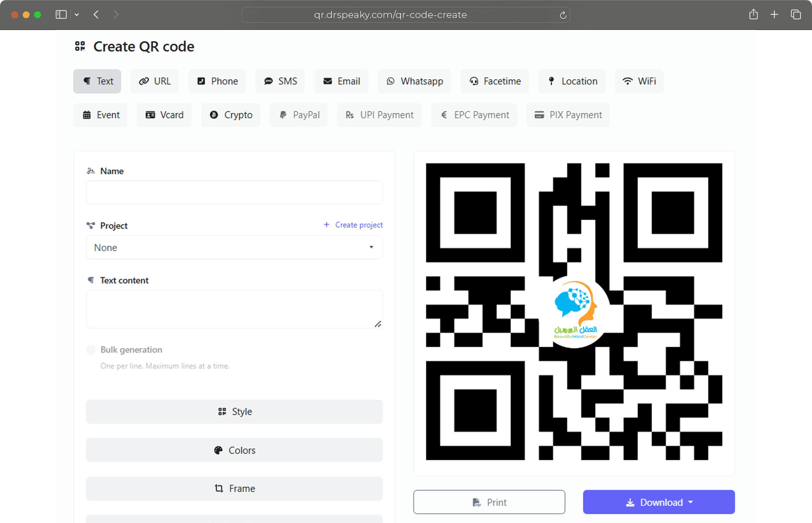Switch to the URL QR type
Image resolution: width=812 pixels, height=523 pixels.
click(x=154, y=81)
